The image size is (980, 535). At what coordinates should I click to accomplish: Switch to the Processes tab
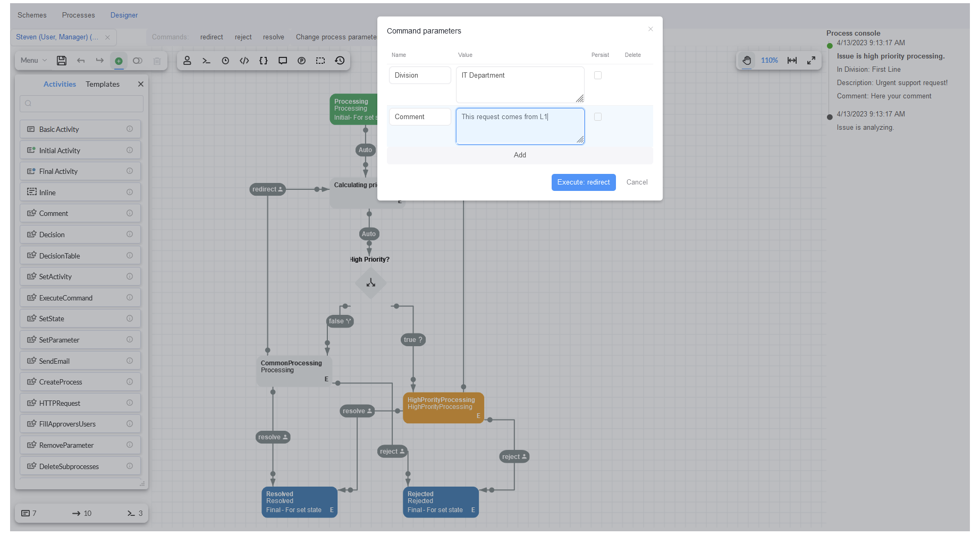click(78, 15)
